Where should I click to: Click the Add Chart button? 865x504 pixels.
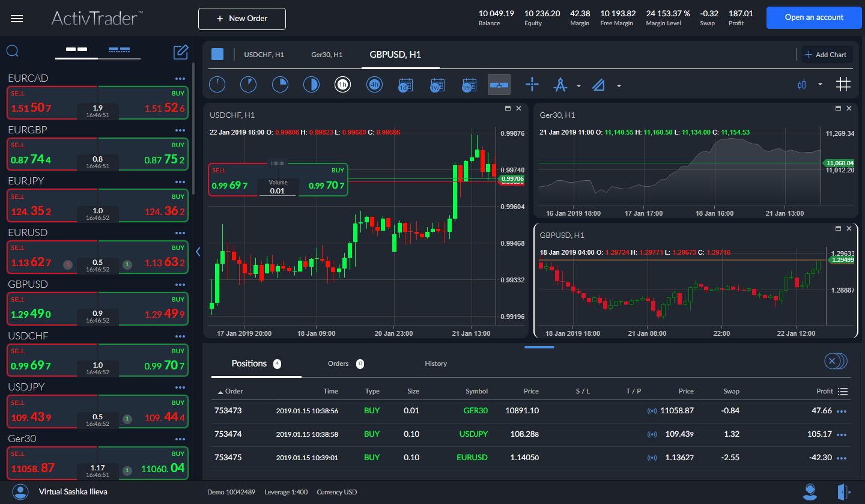[x=827, y=55]
